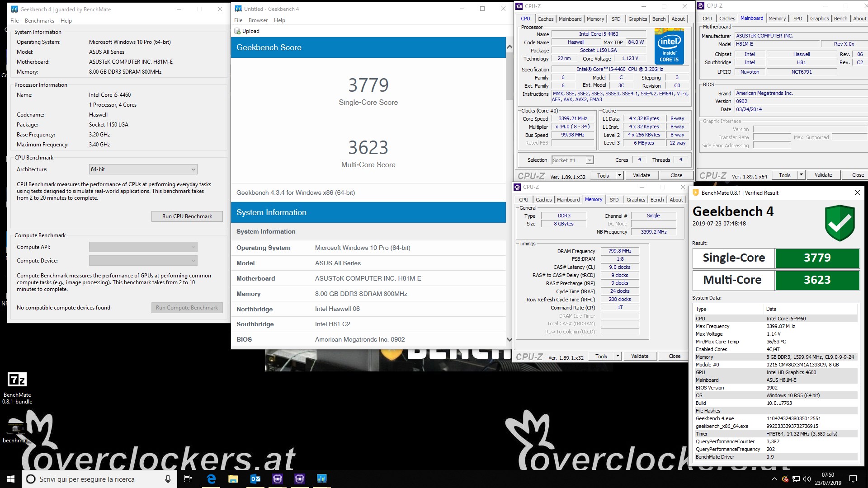Click the taskbar search field

pyautogui.click(x=99, y=479)
